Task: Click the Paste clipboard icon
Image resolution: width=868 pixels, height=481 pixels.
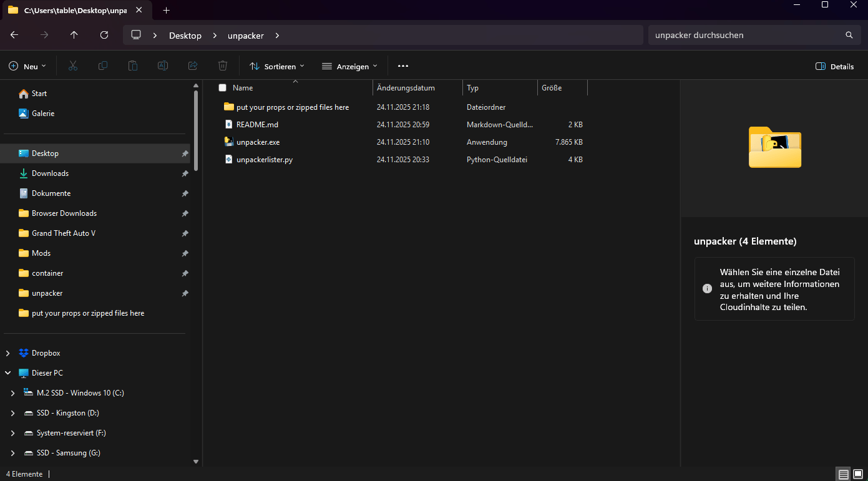Action: [x=133, y=66]
